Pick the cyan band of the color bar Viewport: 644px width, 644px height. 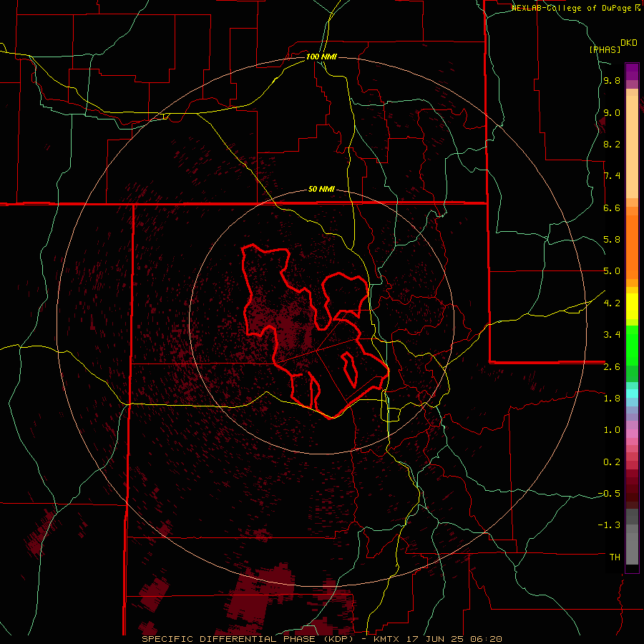632,394
